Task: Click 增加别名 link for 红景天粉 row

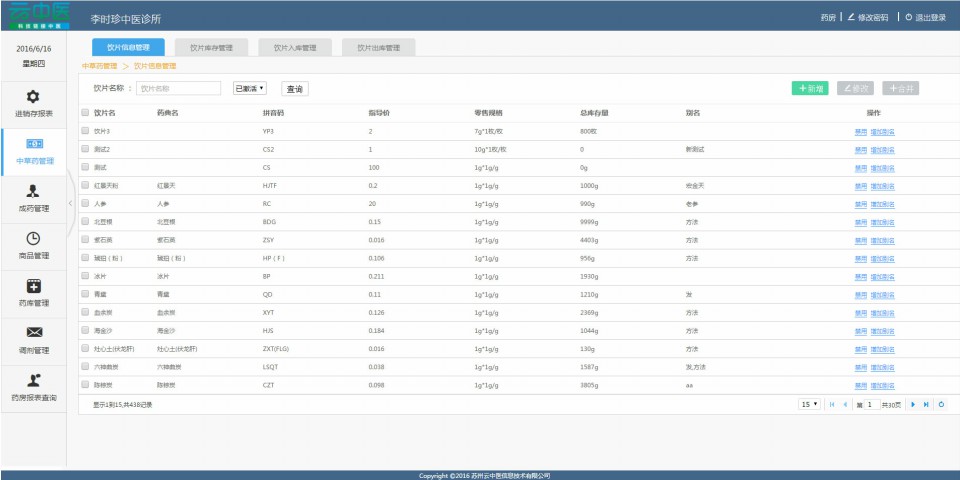Action: coord(883,185)
